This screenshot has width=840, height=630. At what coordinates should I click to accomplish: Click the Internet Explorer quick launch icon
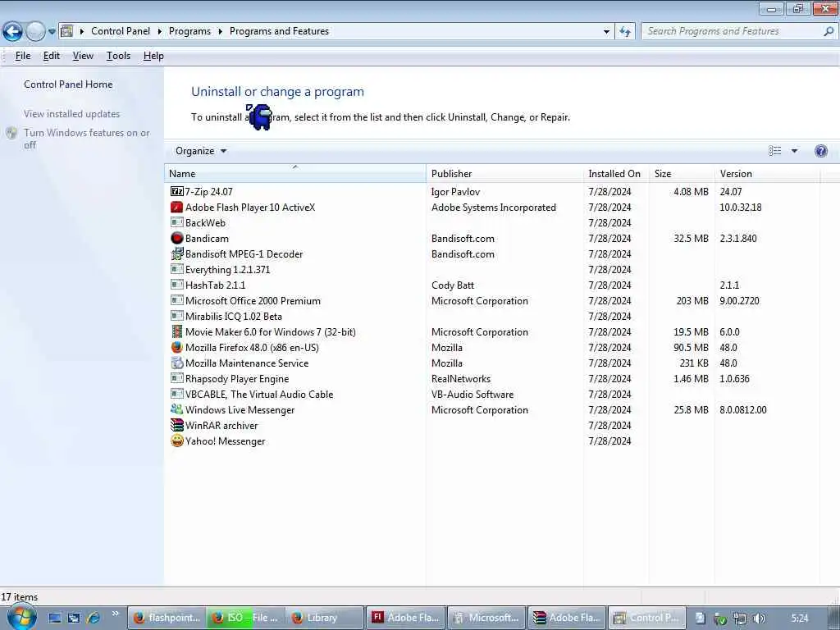(94, 618)
